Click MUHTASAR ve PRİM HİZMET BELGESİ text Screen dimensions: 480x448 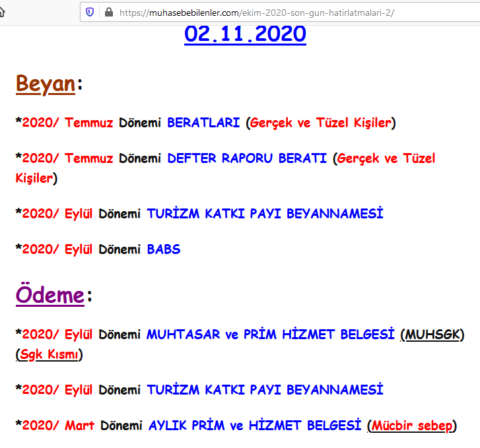pos(271,334)
